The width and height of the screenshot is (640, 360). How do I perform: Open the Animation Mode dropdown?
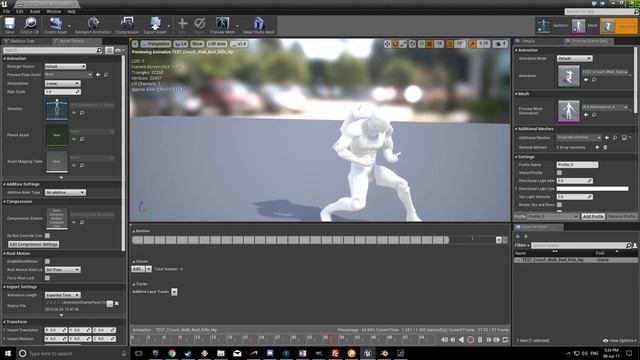click(x=574, y=58)
